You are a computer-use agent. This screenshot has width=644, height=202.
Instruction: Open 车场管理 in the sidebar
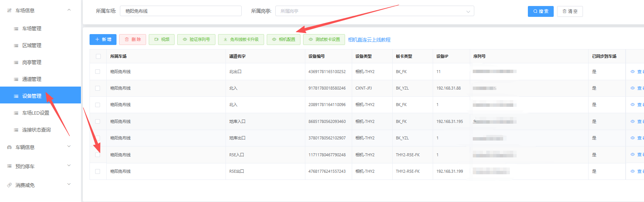pos(32,28)
